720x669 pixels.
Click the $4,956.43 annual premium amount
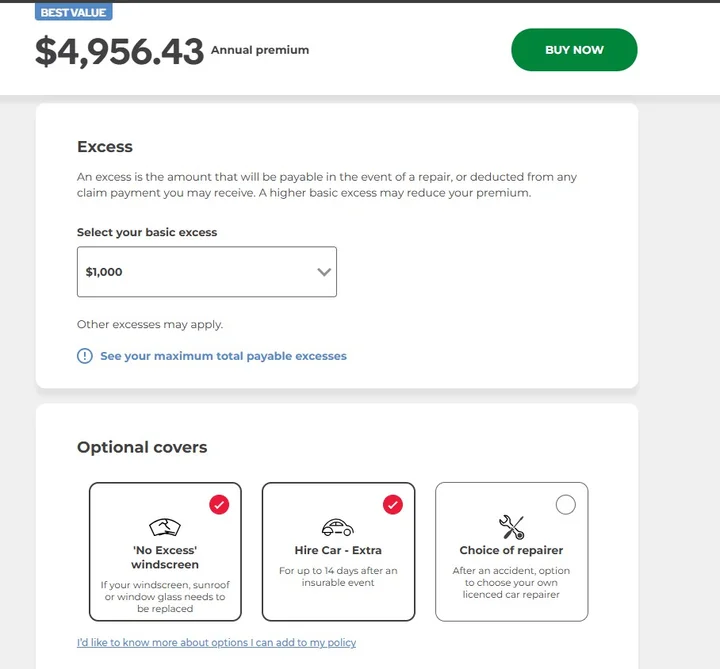[x=119, y=52]
